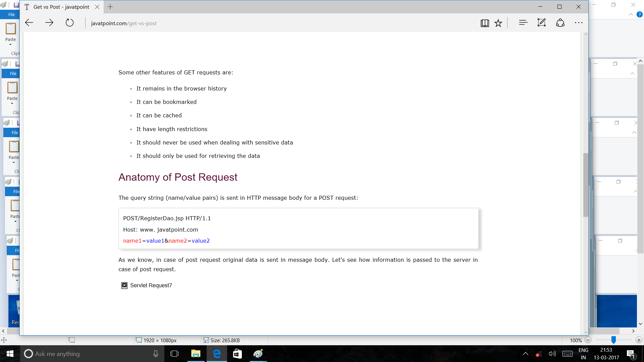Screen dimensions: 644x362
Task: Open the Paint File menu
Action: 11,14
